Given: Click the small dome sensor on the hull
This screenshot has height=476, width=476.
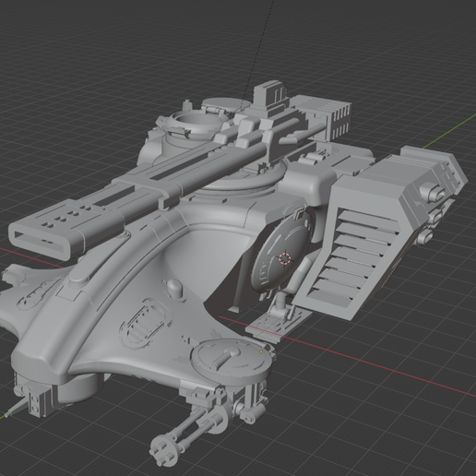Looking at the screenshot, I should [175, 288].
